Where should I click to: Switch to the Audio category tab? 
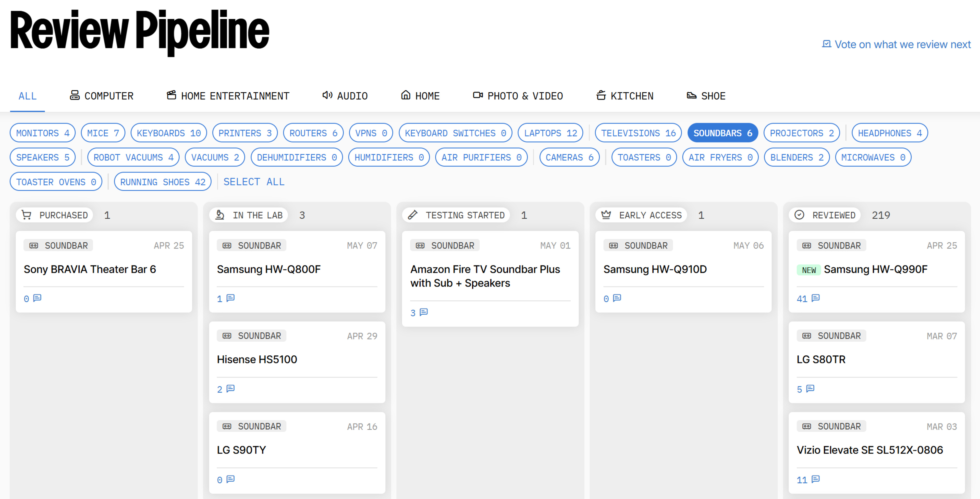point(345,96)
